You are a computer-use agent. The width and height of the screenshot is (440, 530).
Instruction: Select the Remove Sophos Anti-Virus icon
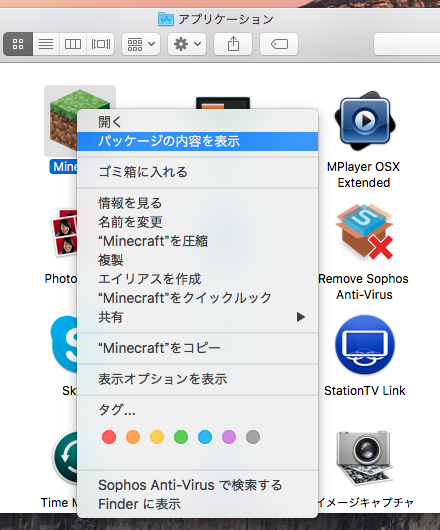click(x=364, y=232)
